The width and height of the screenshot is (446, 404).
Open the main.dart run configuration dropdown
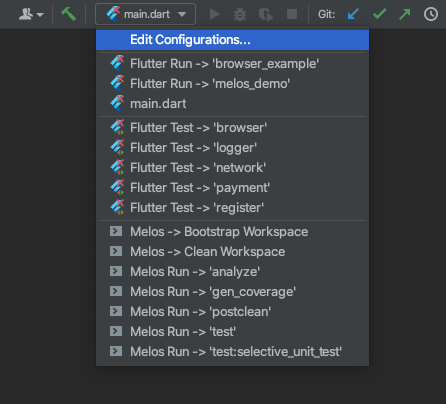pyautogui.click(x=145, y=14)
